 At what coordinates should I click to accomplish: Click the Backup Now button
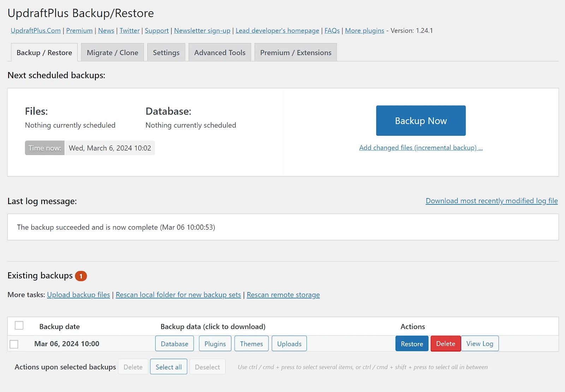(x=420, y=120)
